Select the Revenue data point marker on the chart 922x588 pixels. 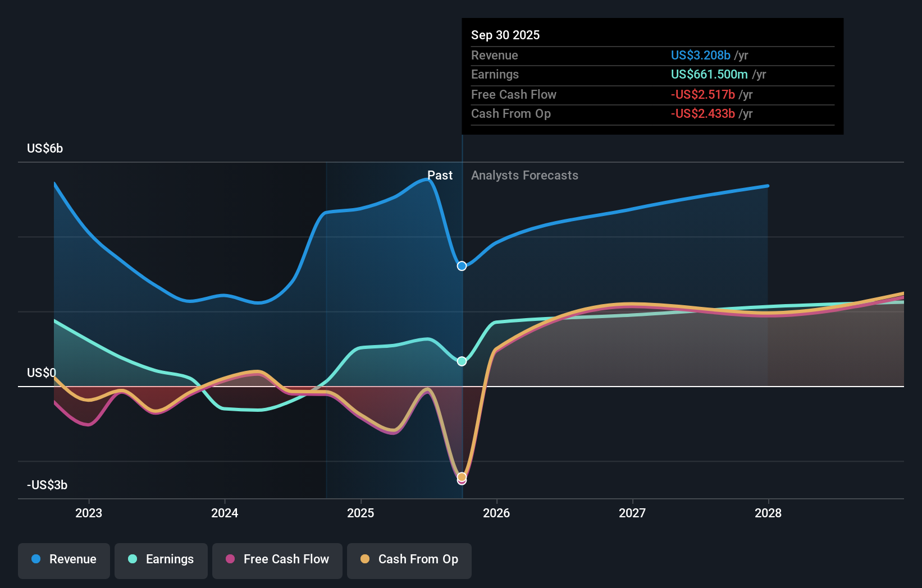(x=461, y=266)
